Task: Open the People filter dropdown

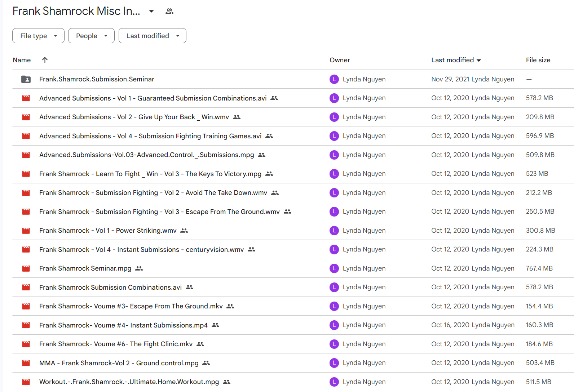Action: (x=91, y=36)
